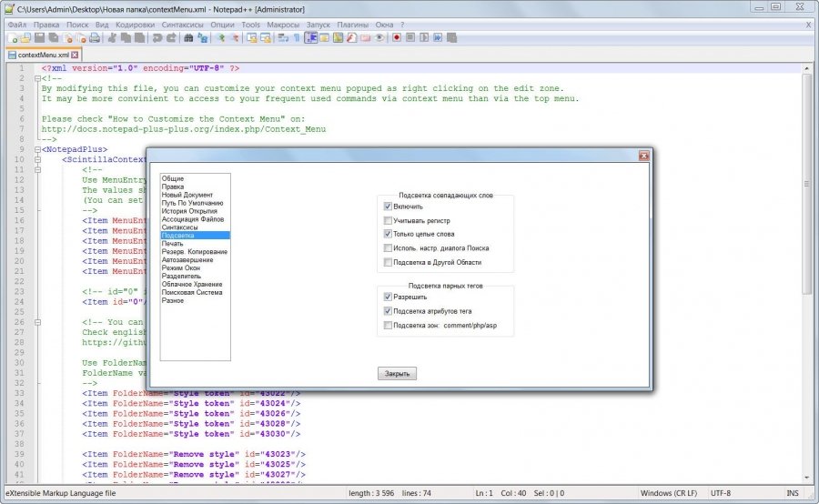Close the contextMenu.xml tab with its X icon
This screenshot has width=819, height=504.
[75, 55]
